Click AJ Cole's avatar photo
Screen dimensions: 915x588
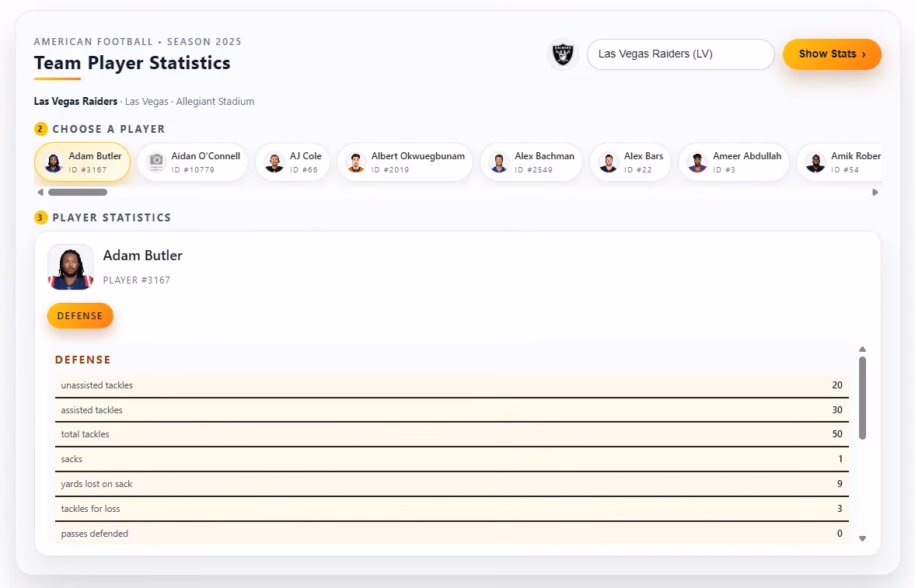click(274, 162)
